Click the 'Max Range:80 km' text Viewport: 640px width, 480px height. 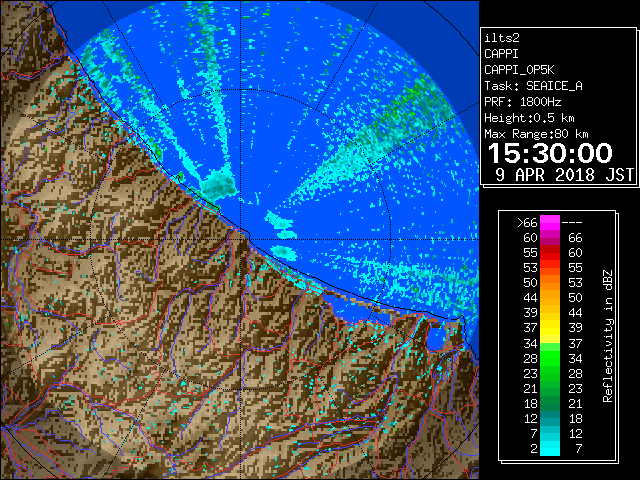[536, 134]
